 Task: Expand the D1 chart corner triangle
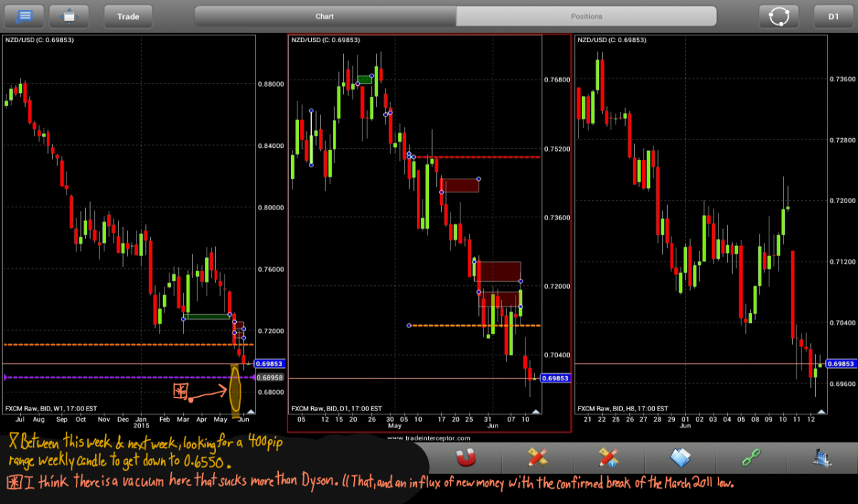point(536,412)
